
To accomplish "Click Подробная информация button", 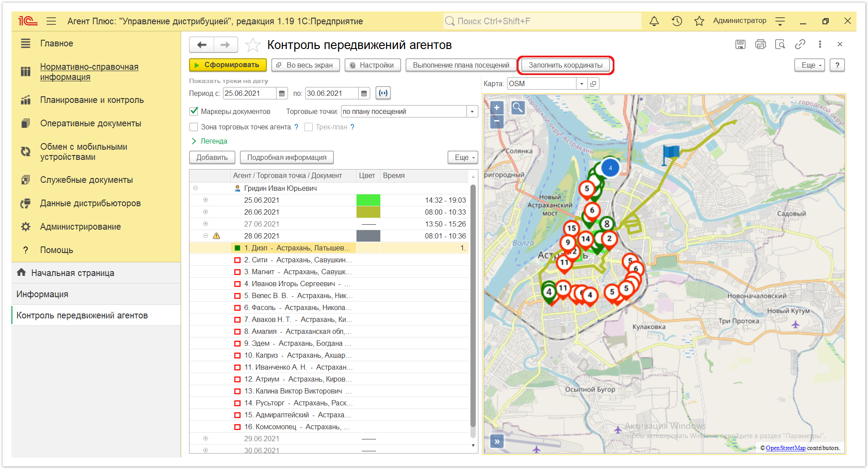I will pyautogui.click(x=287, y=157).
